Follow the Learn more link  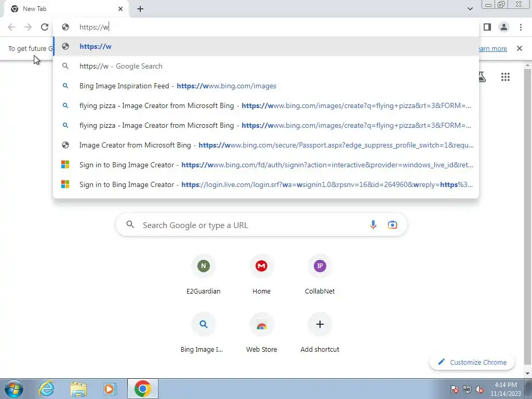tap(492, 48)
